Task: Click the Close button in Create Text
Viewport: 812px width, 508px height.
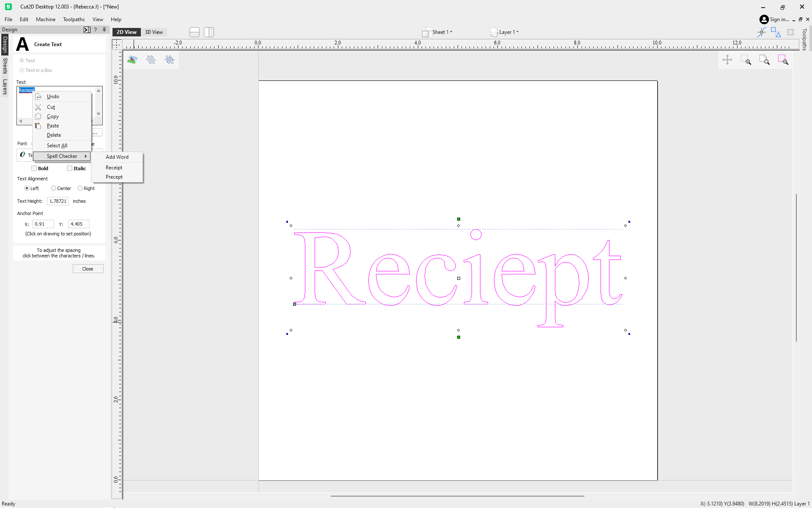Action: click(88, 269)
